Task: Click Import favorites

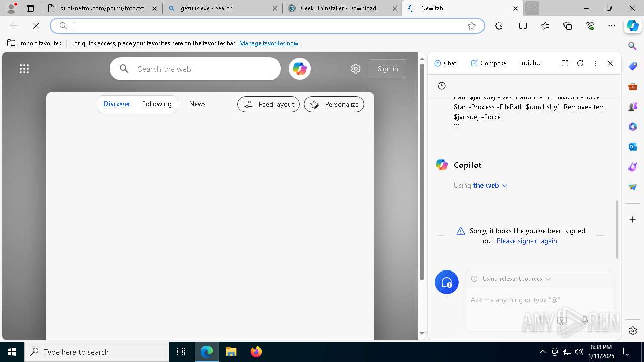Action: (x=34, y=43)
